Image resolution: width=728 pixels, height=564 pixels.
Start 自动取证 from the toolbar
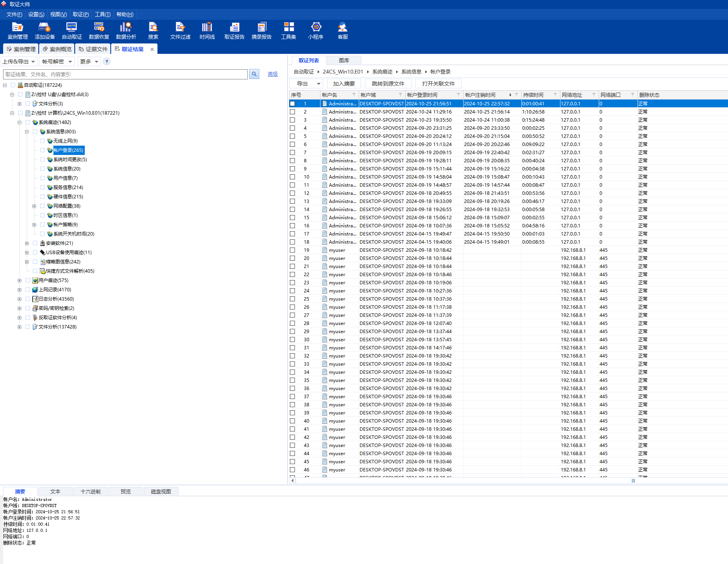pos(72,31)
